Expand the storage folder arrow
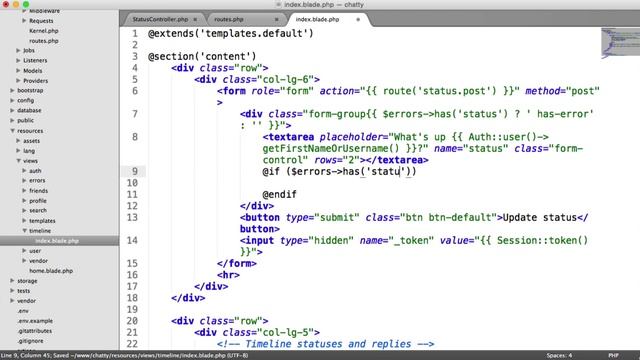 coord(12,281)
